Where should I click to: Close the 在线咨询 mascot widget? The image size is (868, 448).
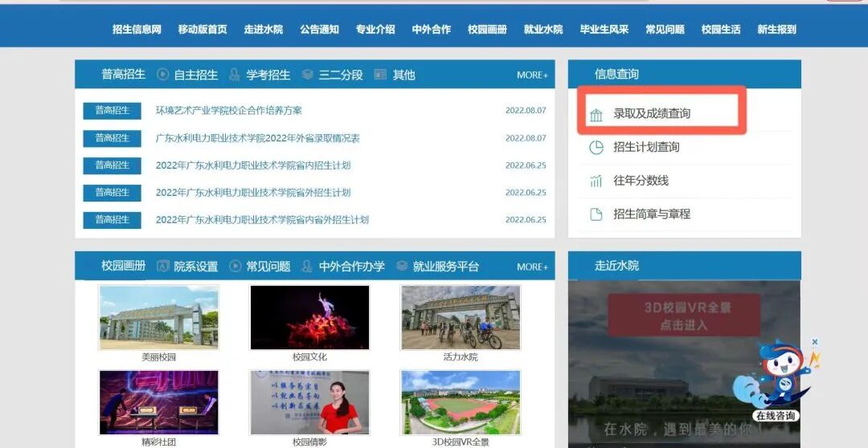[814, 342]
